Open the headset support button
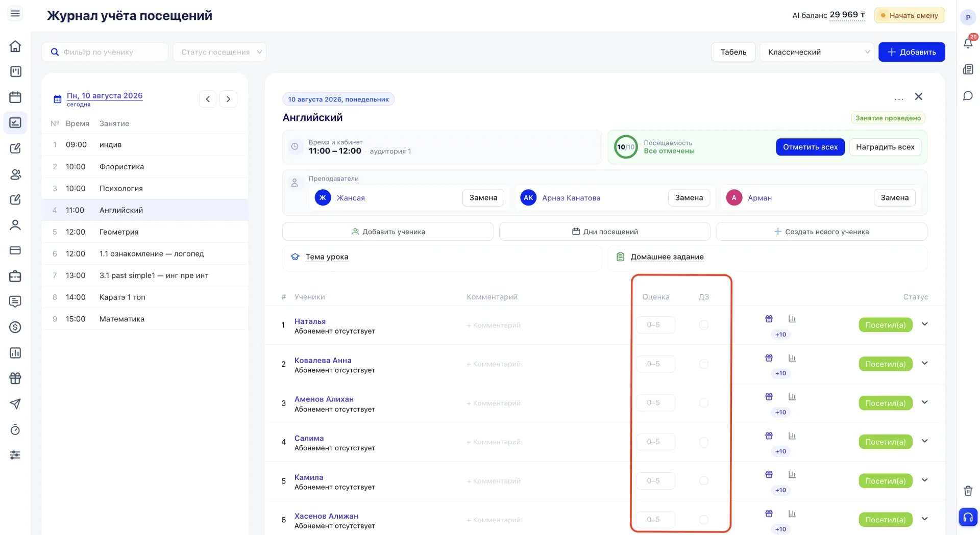This screenshot has width=980, height=535. point(968,517)
